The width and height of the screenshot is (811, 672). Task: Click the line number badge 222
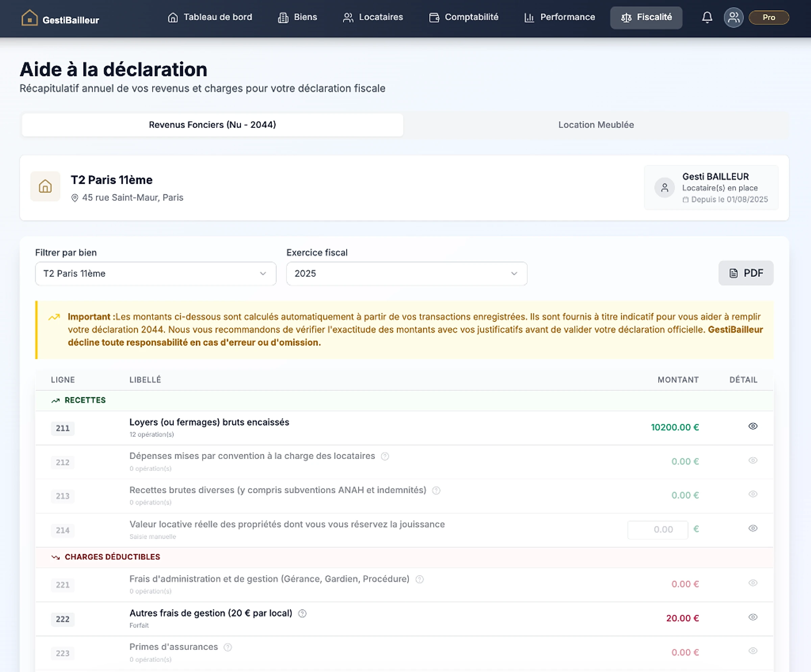[63, 619]
